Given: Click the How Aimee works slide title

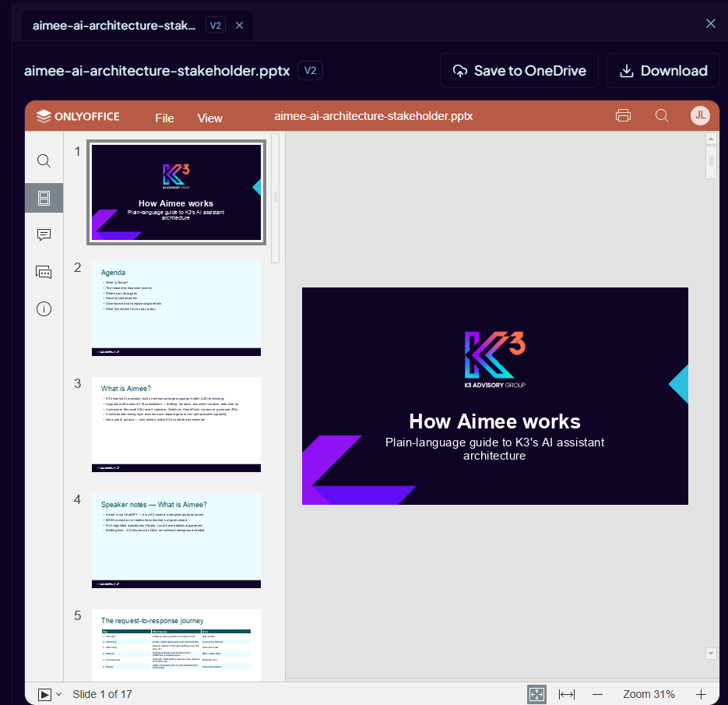Looking at the screenshot, I should pos(494,421).
